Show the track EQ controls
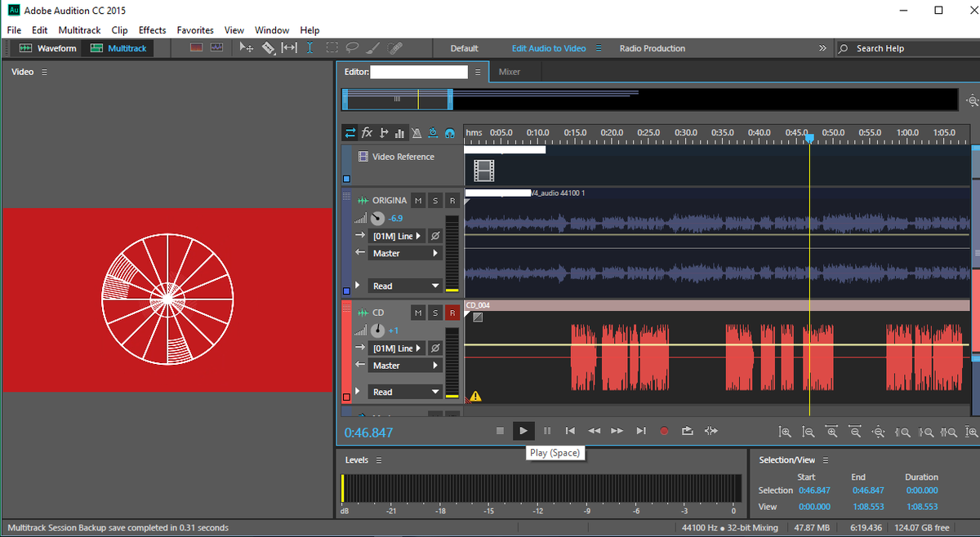This screenshot has height=537, width=980. coord(399,132)
